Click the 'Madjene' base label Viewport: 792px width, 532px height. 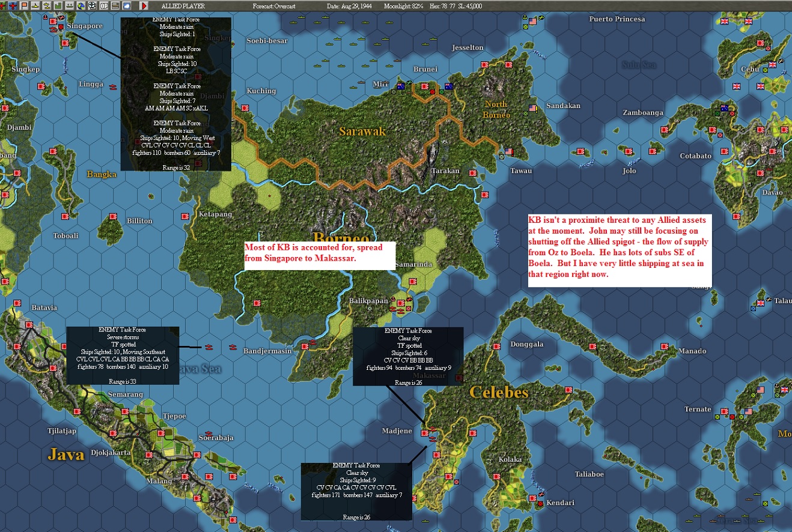397,431
